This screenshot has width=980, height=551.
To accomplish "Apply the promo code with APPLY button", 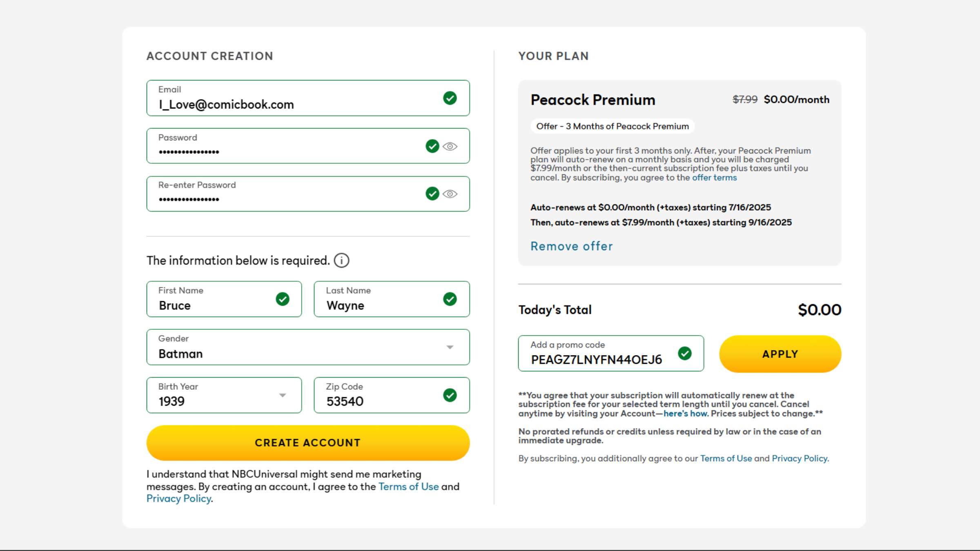I will pos(780,354).
